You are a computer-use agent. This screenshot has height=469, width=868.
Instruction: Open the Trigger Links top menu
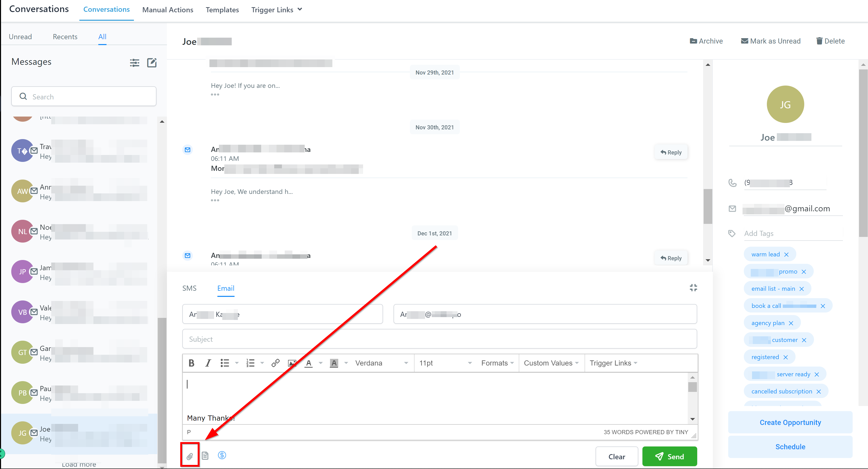pos(276,10)
